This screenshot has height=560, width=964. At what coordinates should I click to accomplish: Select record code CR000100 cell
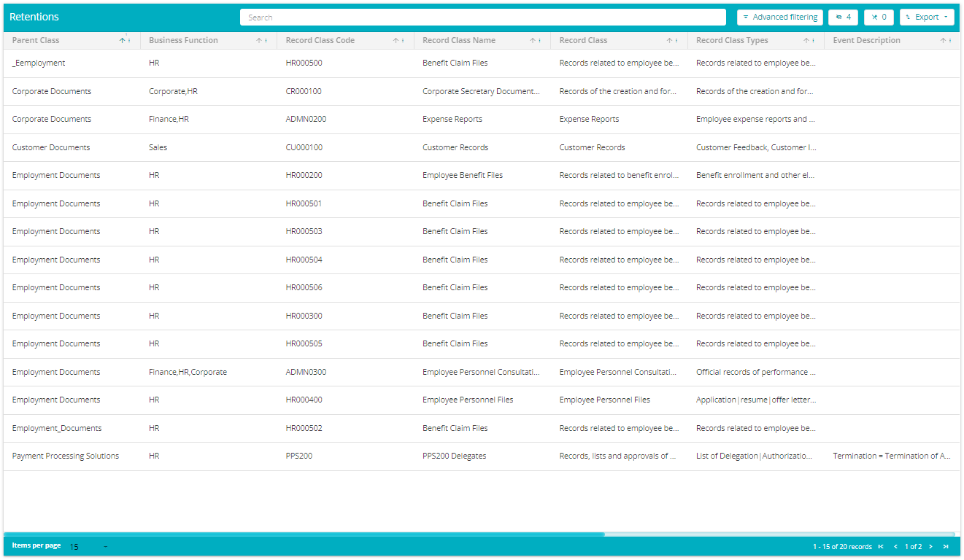click(x=304, y=92)
